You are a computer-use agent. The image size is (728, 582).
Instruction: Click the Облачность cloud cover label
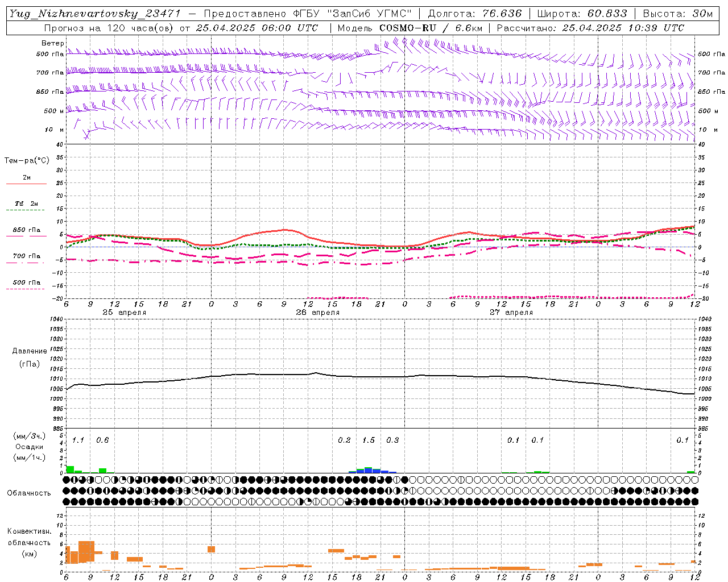click(29, 493)
